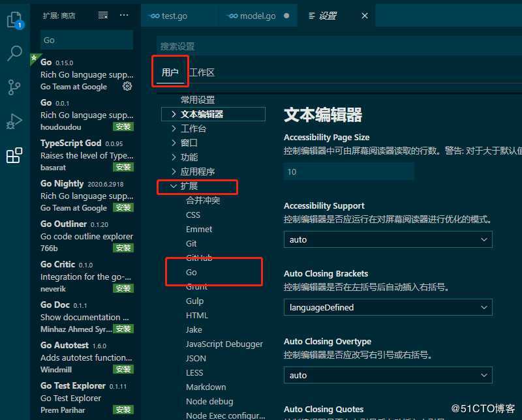The image size is (522, 420).
Task: Install the Go Test Explorer extension
Action: point(123,410)
